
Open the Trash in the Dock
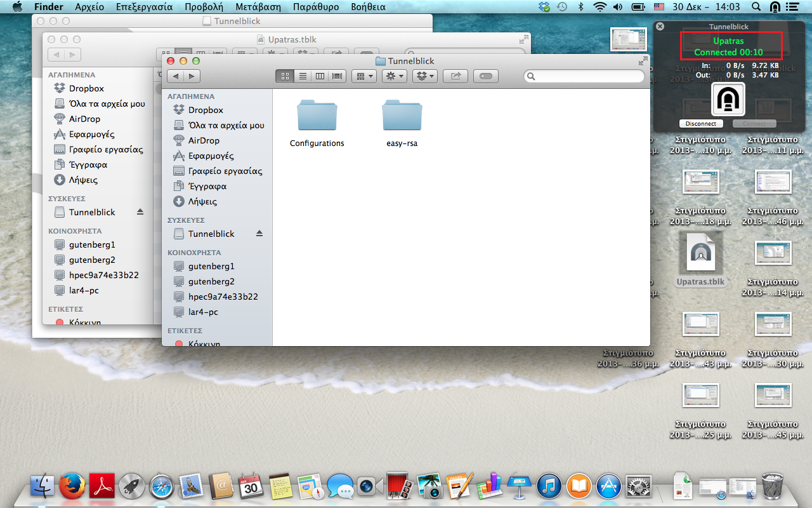click(772, 486)
